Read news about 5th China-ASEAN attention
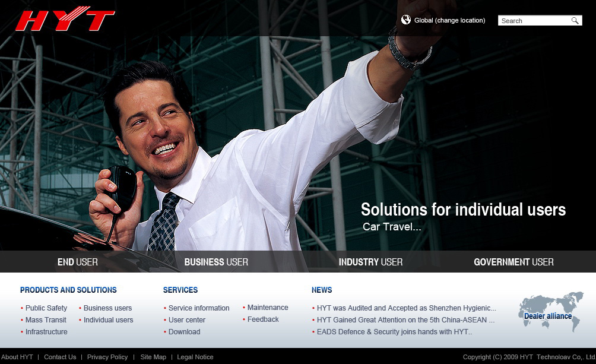 pos(405,320)
